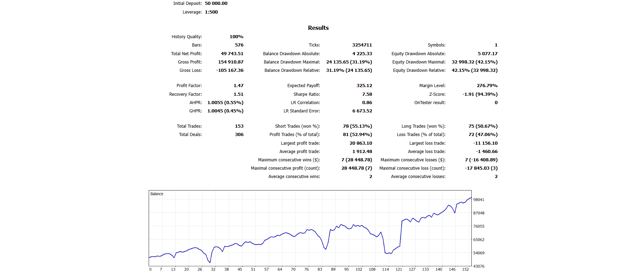Click the Total Net Profit value 49 743.51
The image size is (644, 280).
click(x=232, y=54)
